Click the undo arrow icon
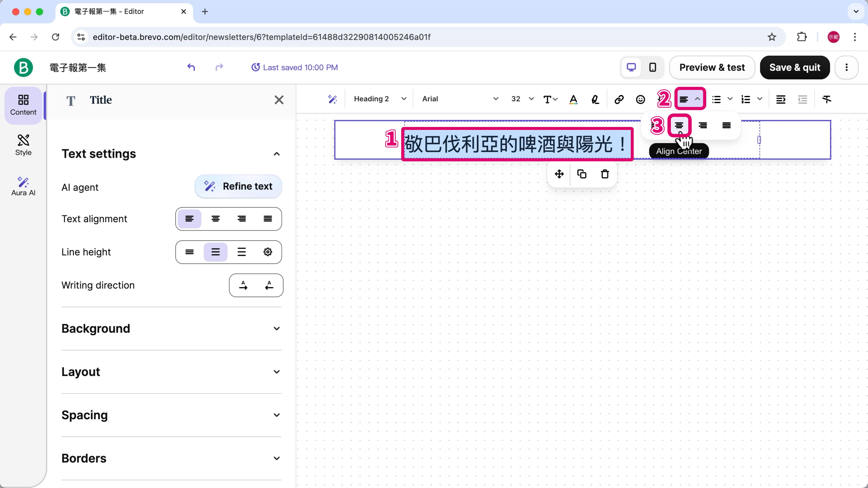 tap(191, 67)
